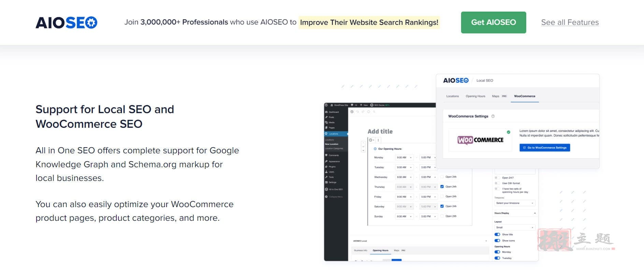Click the WooCommerce logo card
This screenshot has height=277, width=644.
click(480, 140)
